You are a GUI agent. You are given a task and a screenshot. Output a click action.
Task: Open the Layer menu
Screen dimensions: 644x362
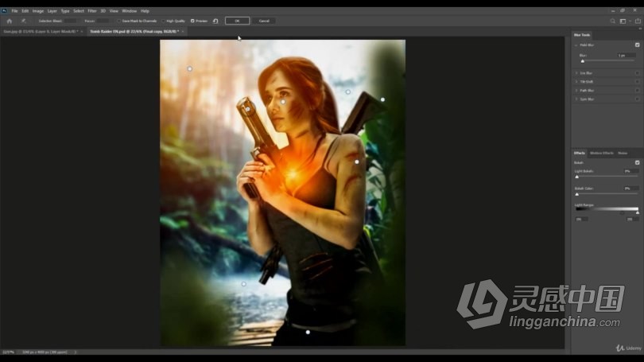pyautogui.click(x=52, y=11)
